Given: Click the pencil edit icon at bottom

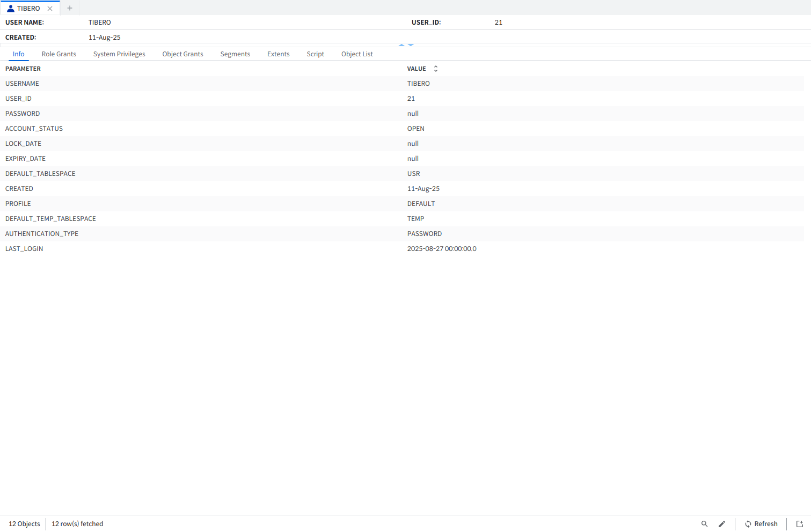Looking at the screenshot, I should [722, 524].
